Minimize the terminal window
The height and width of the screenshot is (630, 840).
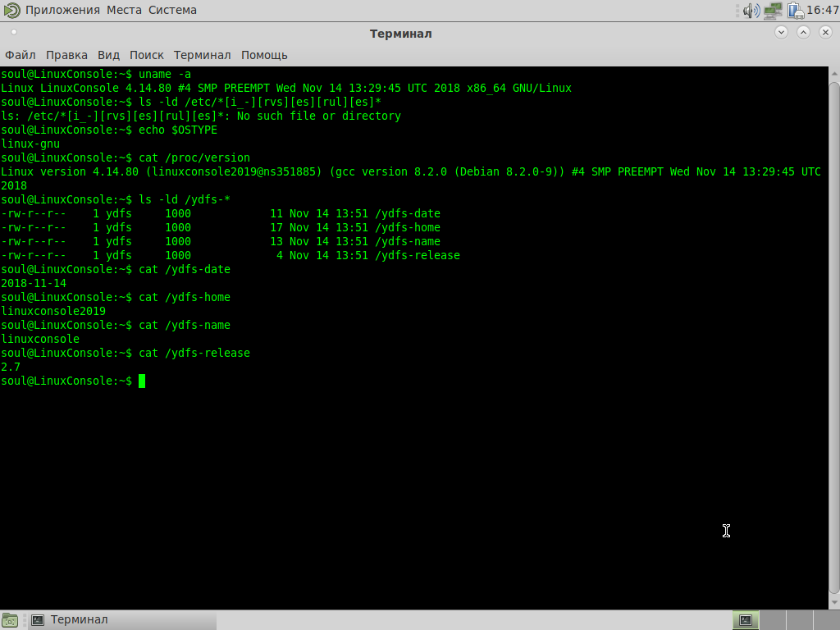(781, 33)
